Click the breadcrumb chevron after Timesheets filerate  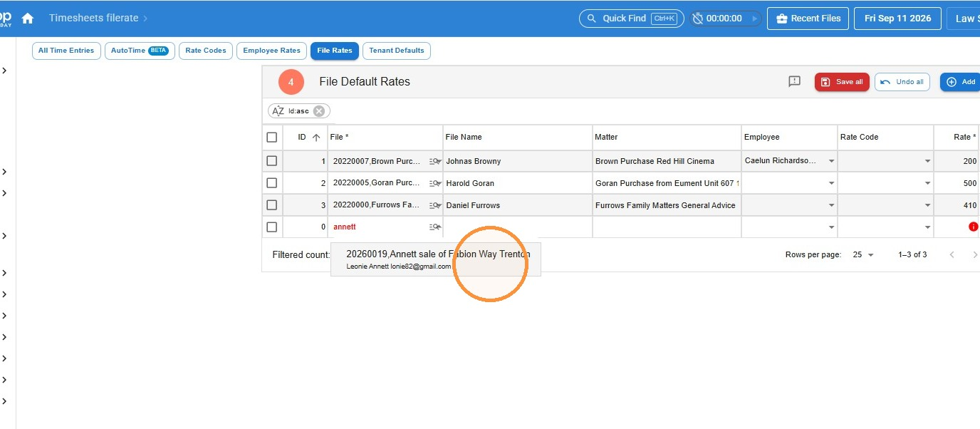(145, 19)
